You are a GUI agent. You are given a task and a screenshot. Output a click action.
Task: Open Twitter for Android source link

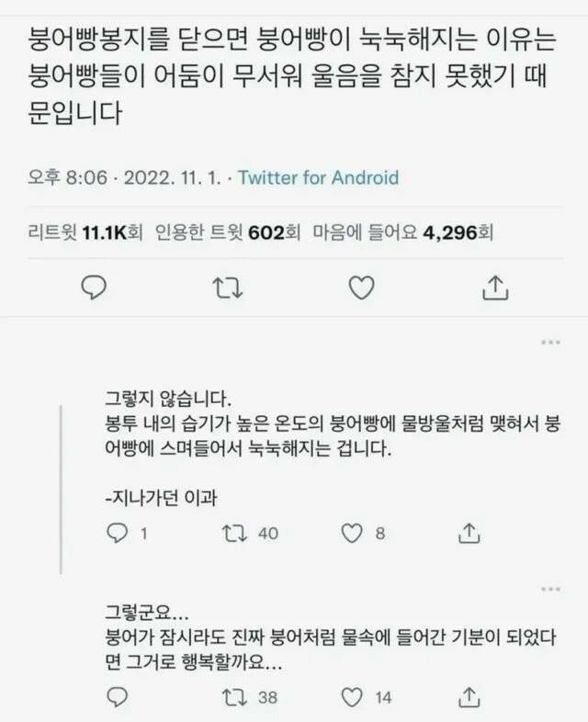point(318,177)
